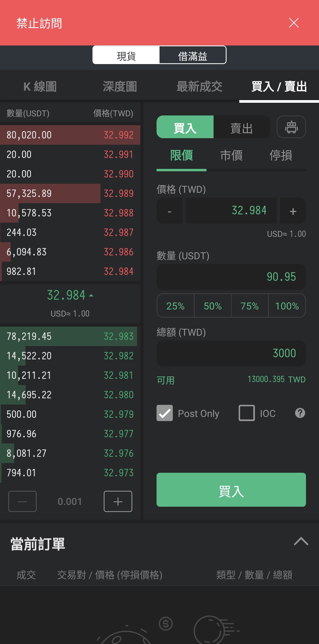
Task: Open the trading bot robot icon
Action: (291, 127)
